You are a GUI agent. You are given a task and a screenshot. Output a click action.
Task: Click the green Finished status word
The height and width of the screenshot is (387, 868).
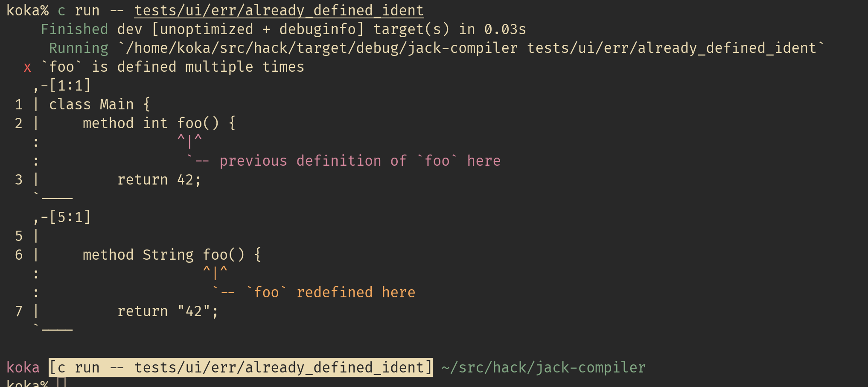click(x=74, y=29)
